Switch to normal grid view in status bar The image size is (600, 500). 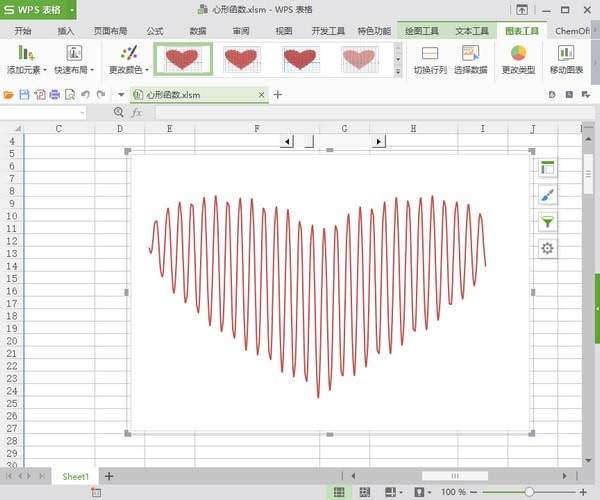[339, 492]
